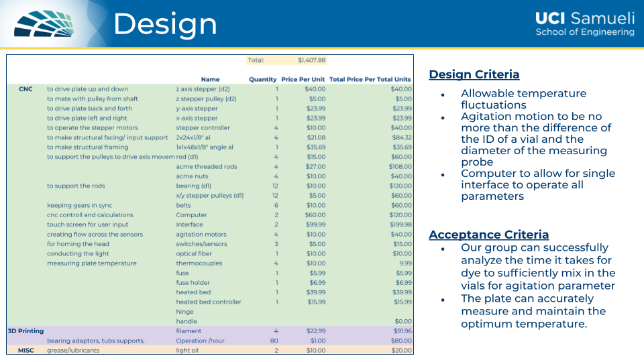Select the Price Per Unit column header
This screenshot has width=644, height=362.
click(303, 79)
